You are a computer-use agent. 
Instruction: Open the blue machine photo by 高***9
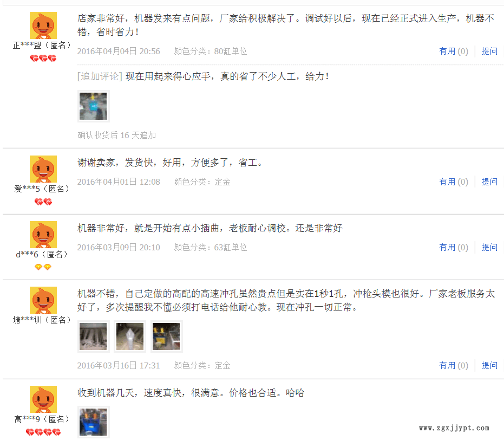pyautogui.click(x=93, y=422)
